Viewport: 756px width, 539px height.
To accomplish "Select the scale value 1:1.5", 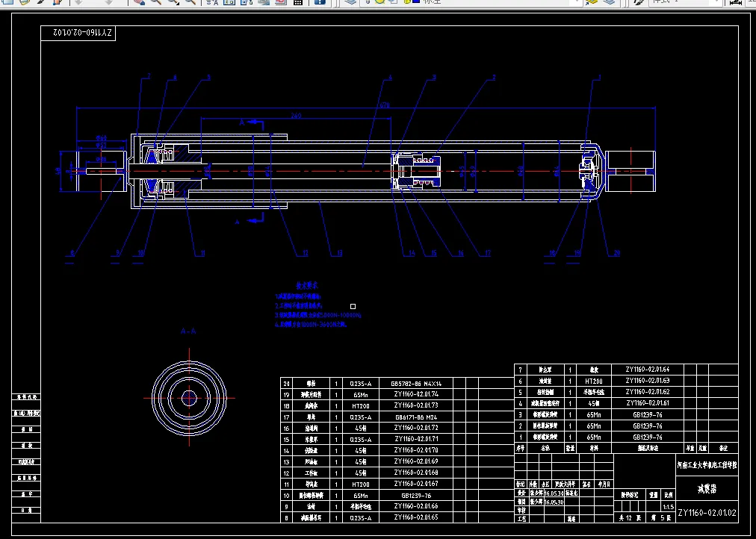I will coord(668,507).
